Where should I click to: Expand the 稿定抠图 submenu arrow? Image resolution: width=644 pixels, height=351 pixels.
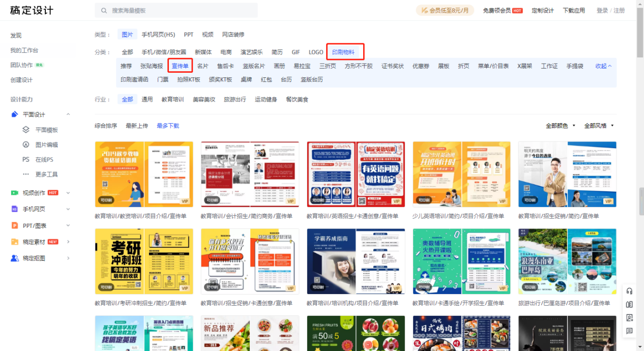[68, 258]
